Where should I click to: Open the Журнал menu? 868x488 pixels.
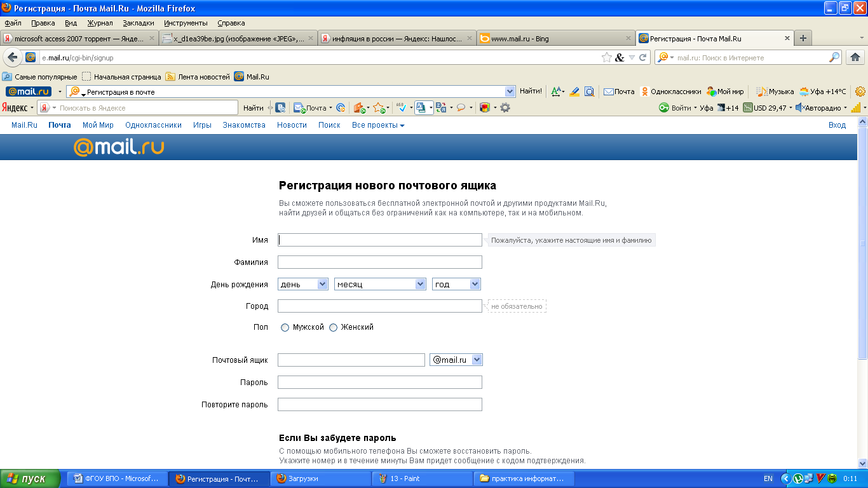100,23
